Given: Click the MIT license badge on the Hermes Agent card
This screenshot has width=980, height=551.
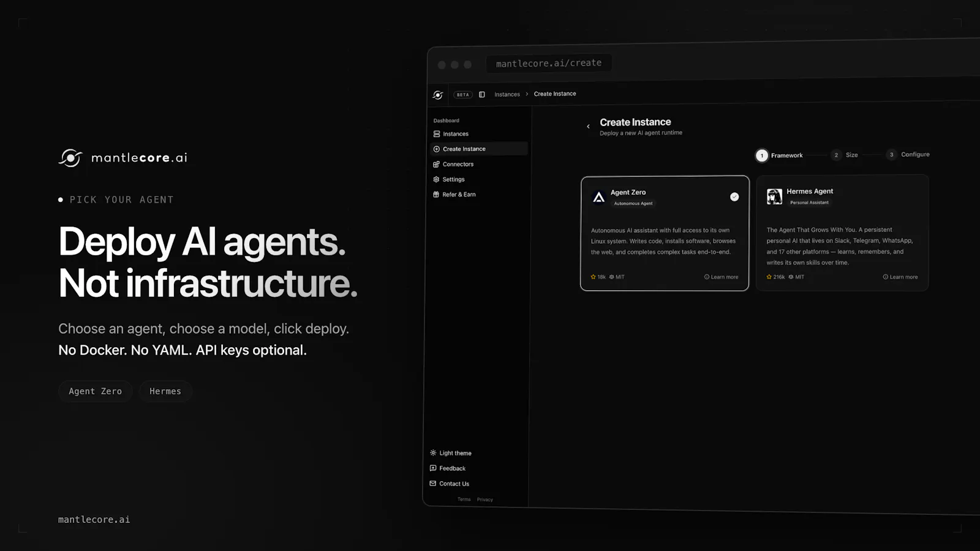Looking at the screenshot, I should 796,277.
